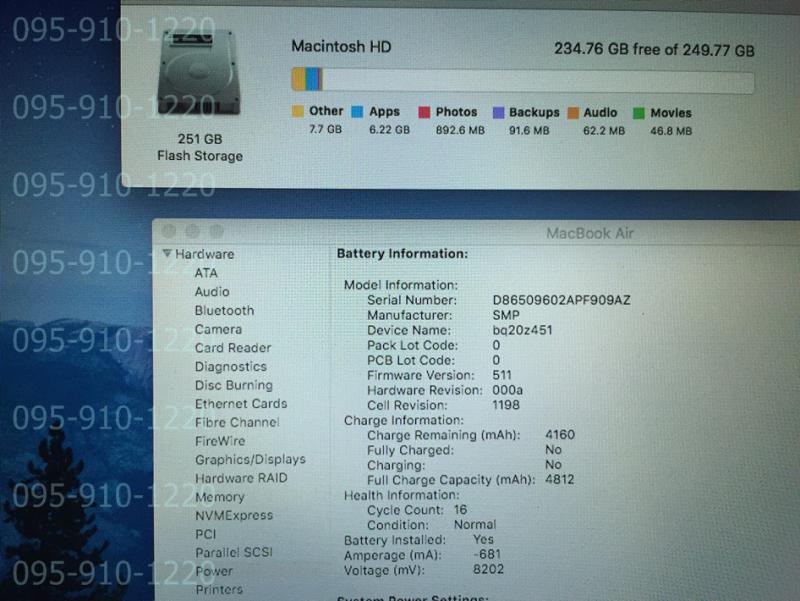Click the Health Information subheading
Viewport: 800px width, 601px height.
402,495
